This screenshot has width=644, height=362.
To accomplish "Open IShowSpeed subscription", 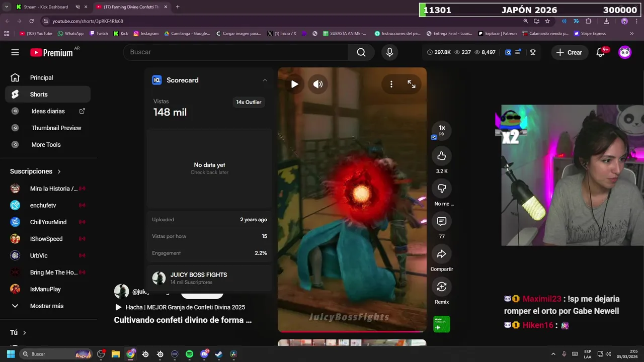I will tap(48, 239).
